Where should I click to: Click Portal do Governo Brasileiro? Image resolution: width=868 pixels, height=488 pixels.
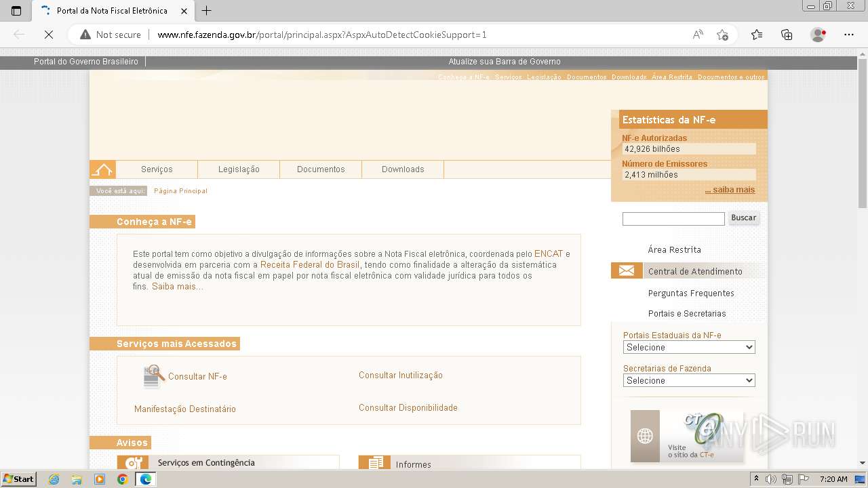pyautogui.click(x=86, y=62)
